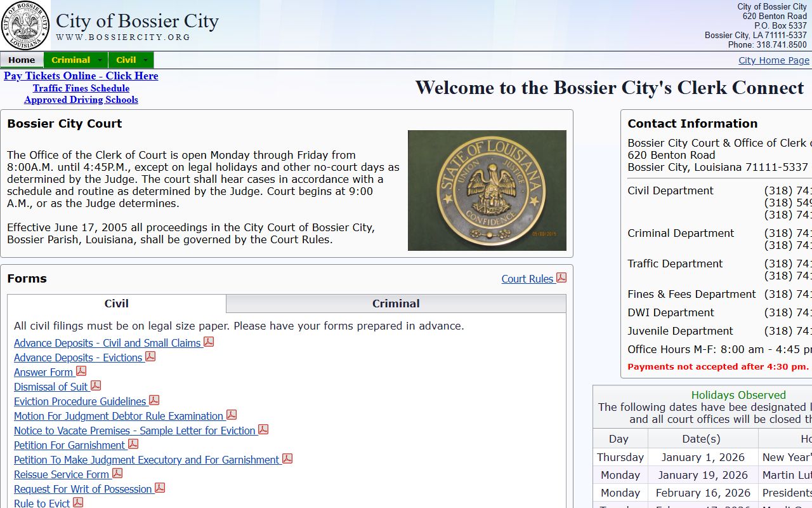Click PDF icon beside Court Rules
Image resolution: width=812 pixels, height=508 pixels.
[561, 277]
